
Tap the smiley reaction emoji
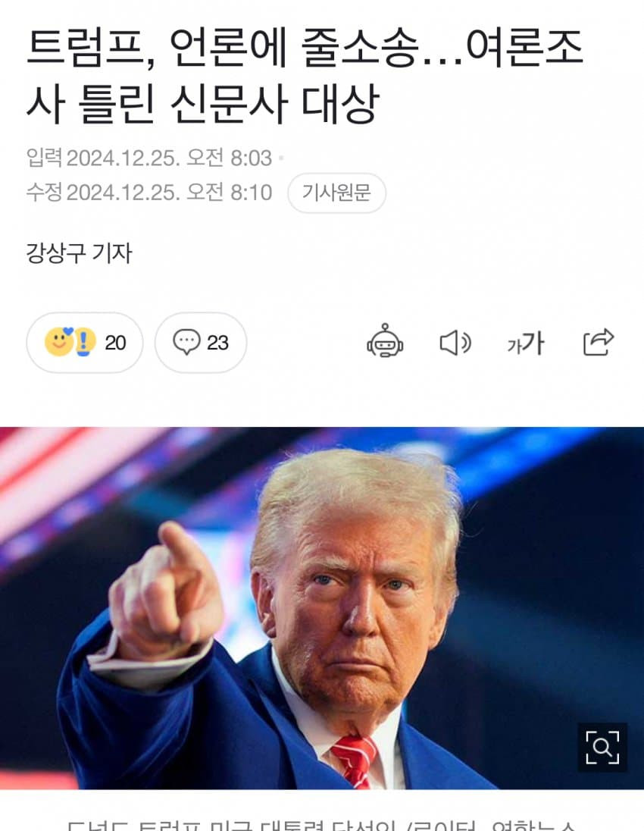pos(58,342)
